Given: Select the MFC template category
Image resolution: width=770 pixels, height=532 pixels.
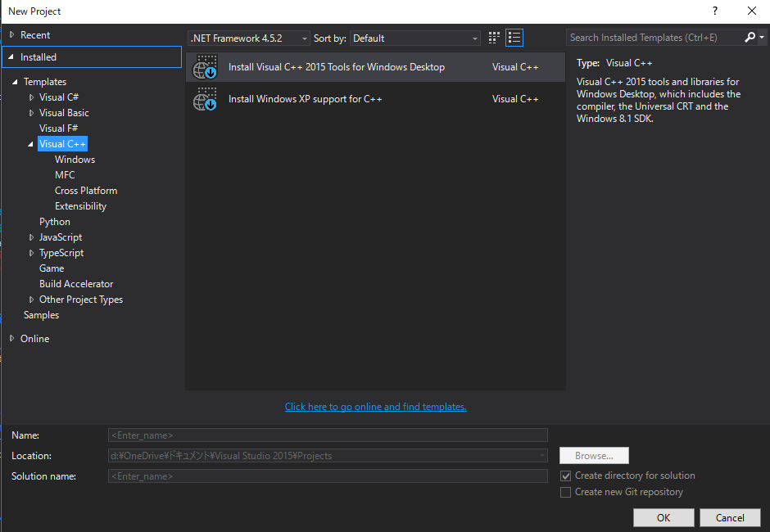Looking at the screenshot, I should pyautogui.click(x=65, y=174).
